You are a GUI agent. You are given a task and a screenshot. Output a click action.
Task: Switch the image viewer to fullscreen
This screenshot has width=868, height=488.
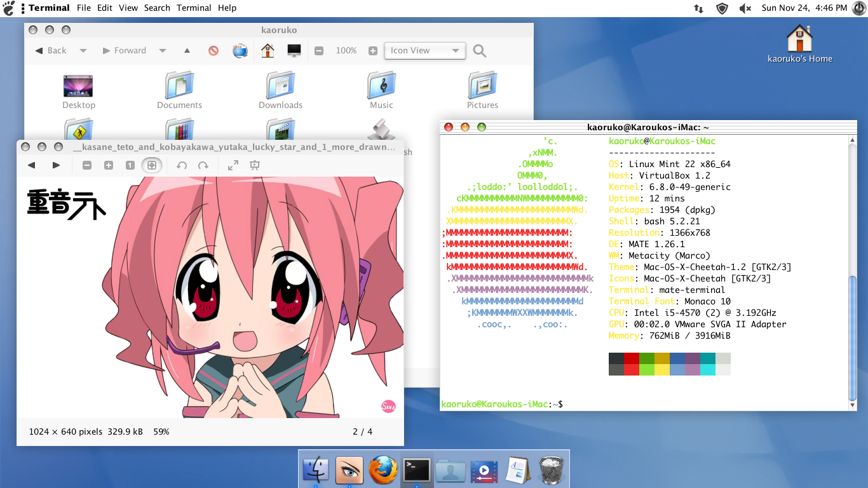(x=233, y=165)
